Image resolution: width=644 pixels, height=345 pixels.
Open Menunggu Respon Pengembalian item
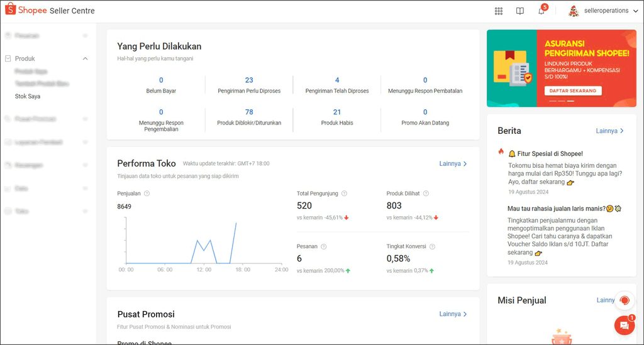(161, 120)
